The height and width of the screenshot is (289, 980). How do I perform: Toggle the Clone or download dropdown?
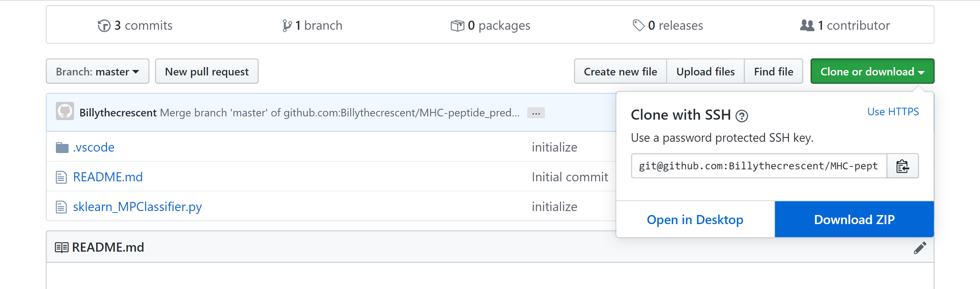pyautogui.click(x=872, y=71)
